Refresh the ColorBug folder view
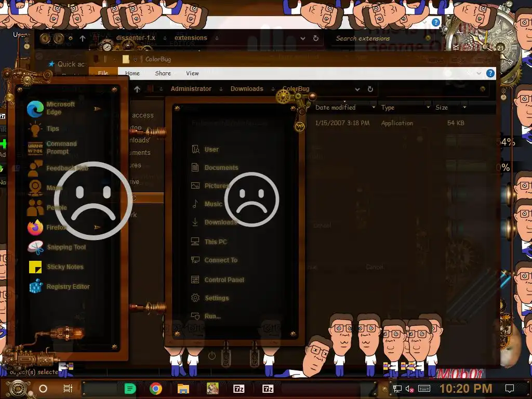Screen dimensions: 532x399 pyautogui.click(x=370, y=89)
